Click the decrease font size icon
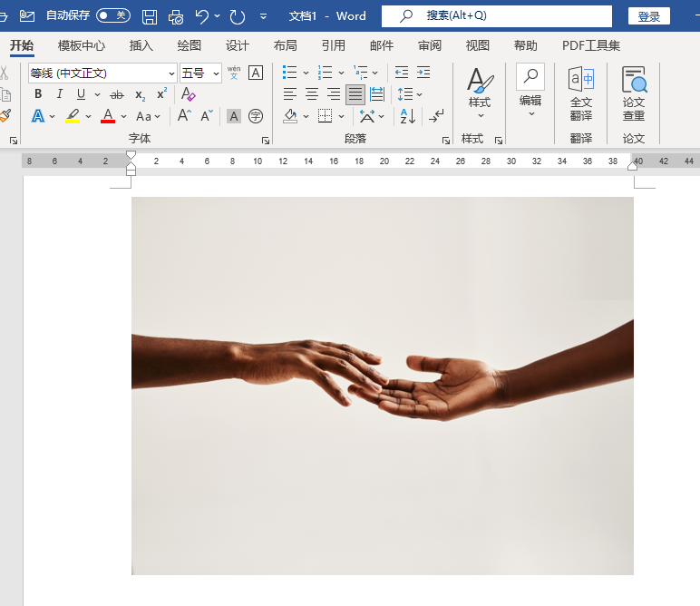Screen dimensions: 700x606 207,116
